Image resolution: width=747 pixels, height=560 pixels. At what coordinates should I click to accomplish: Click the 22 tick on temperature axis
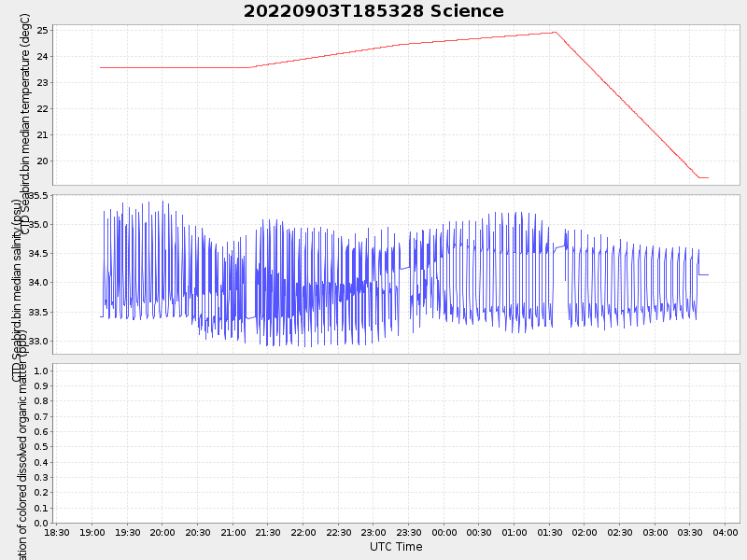[43, 109]
